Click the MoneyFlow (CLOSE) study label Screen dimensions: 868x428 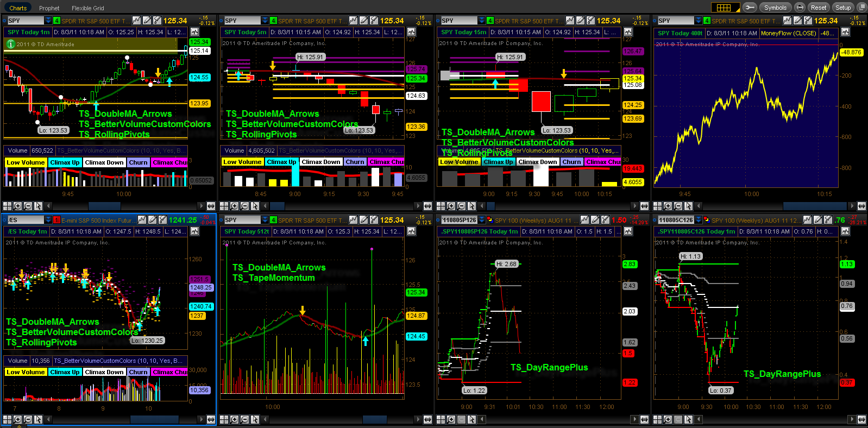point(789,33)
